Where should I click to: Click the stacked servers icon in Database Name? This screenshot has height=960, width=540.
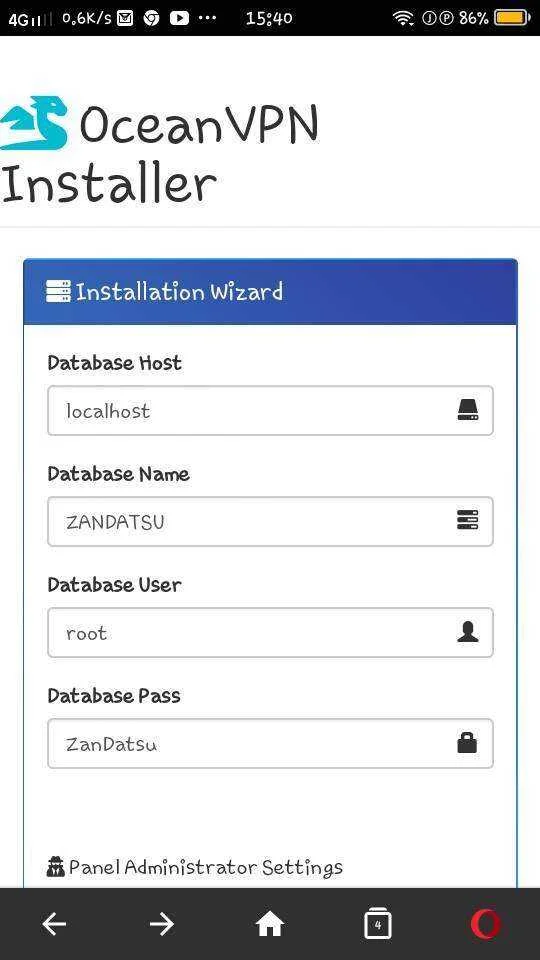coord(468,521)
